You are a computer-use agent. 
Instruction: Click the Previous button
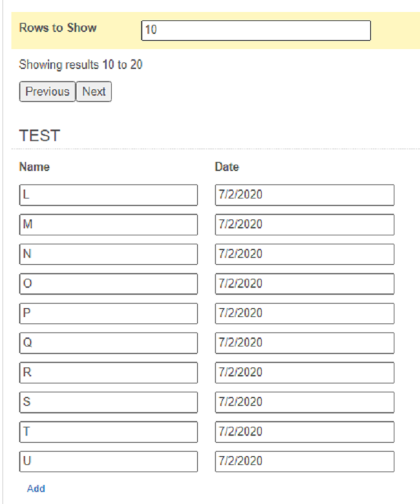(x=47, y=92)
